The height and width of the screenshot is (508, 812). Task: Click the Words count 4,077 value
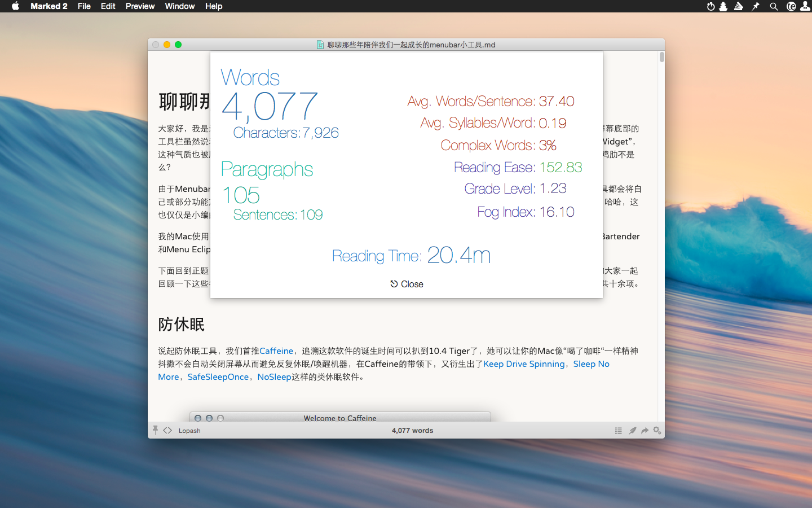pyautogui.click(x=270, y=107)
